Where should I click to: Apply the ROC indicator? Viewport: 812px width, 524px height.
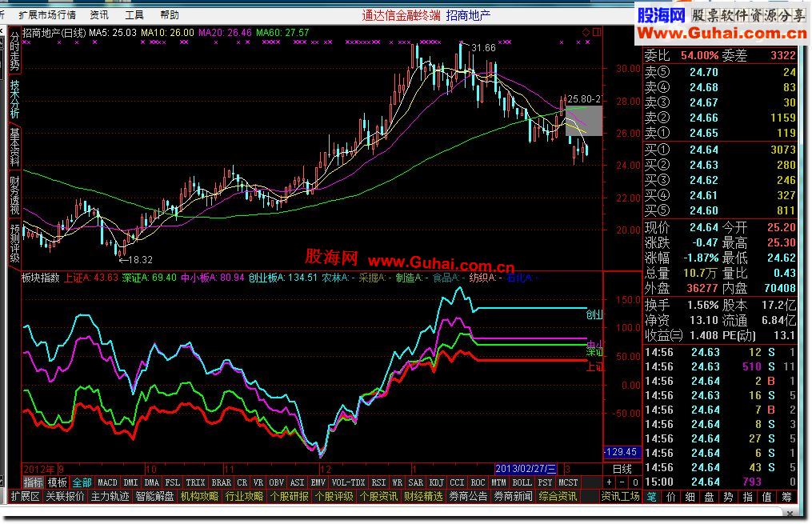(x=478, y=482)
